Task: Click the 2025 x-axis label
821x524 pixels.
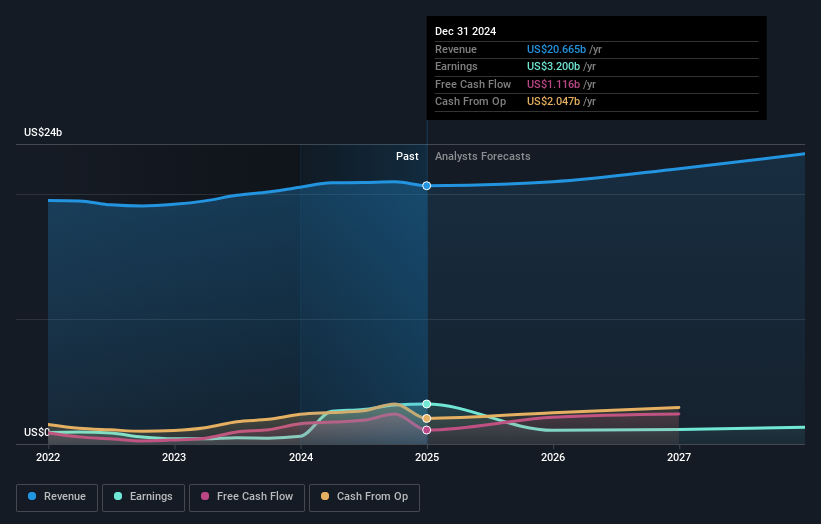Action: [427, 457]
